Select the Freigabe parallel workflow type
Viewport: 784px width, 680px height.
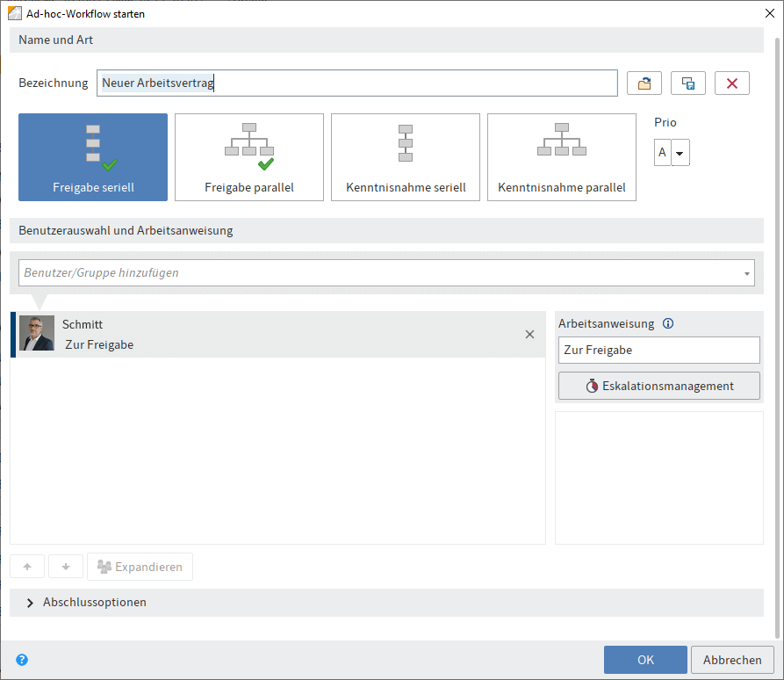click(x=249, y=157)
